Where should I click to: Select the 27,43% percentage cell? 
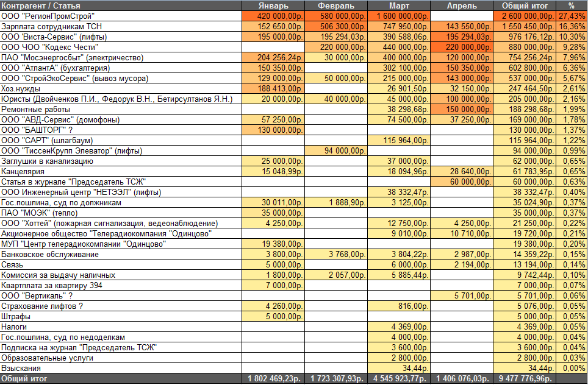tap(572, 16)
